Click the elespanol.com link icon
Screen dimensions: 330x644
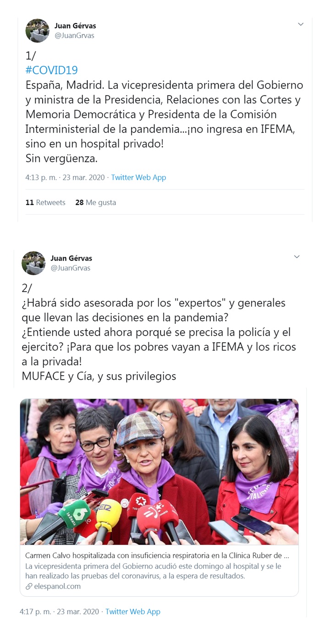tap(28, 587)
